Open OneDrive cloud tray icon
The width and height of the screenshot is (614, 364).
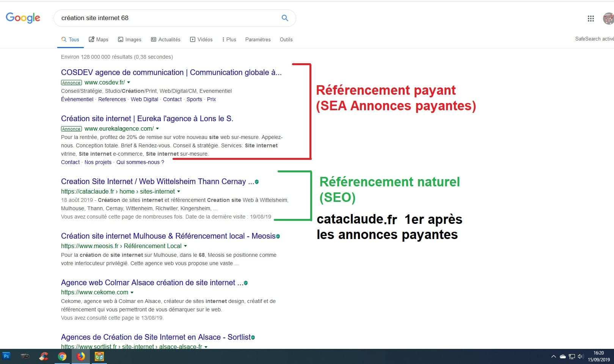click(x=563, y=356)
